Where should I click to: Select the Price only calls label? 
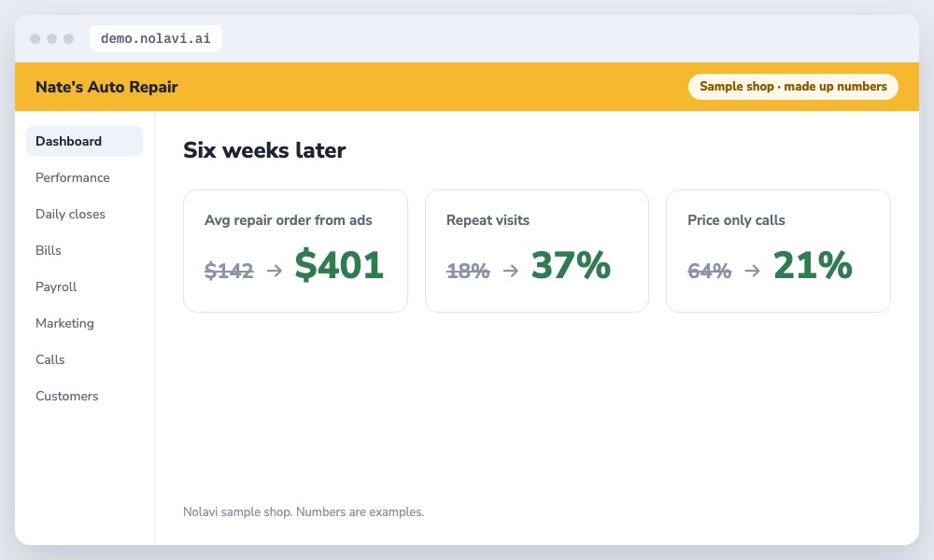pyautogui.click(x=736, y=220)
